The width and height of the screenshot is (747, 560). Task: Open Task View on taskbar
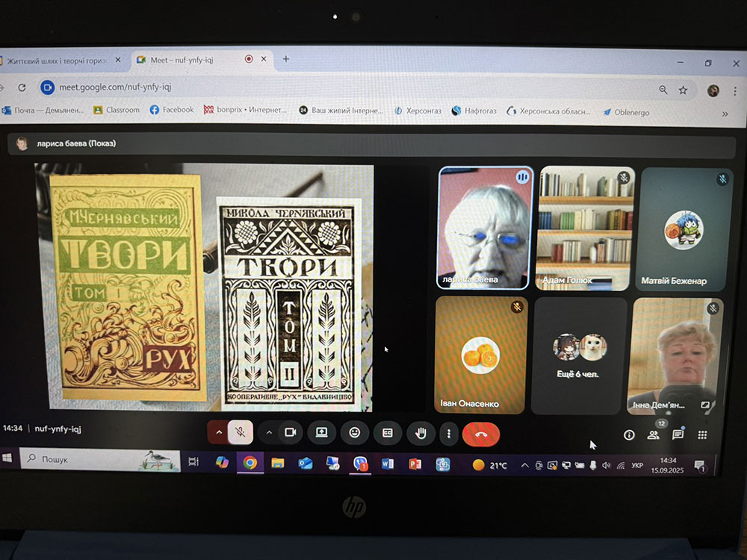coord(193,461)
